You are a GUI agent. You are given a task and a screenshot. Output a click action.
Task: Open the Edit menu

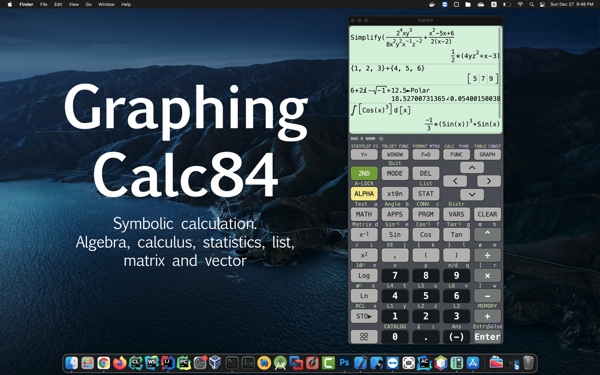pyautogui.click(x=58, y=4)
